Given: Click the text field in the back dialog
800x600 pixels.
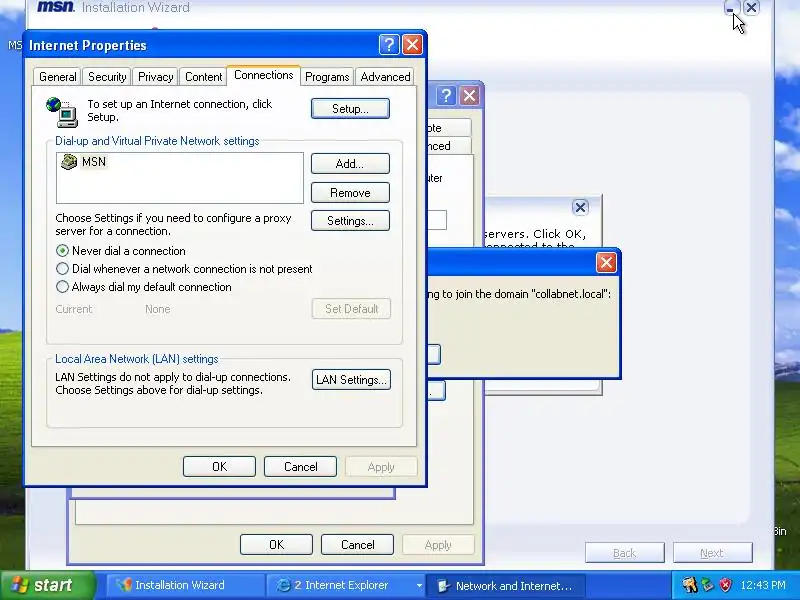Looking at the screenshot, I should pyautogui.click(x=437, y=220).
